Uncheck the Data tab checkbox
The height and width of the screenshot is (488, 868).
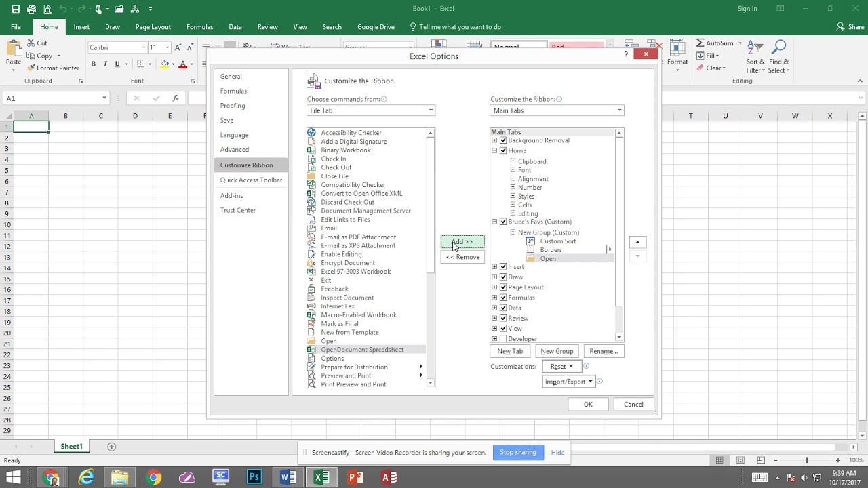click(503, 308)
